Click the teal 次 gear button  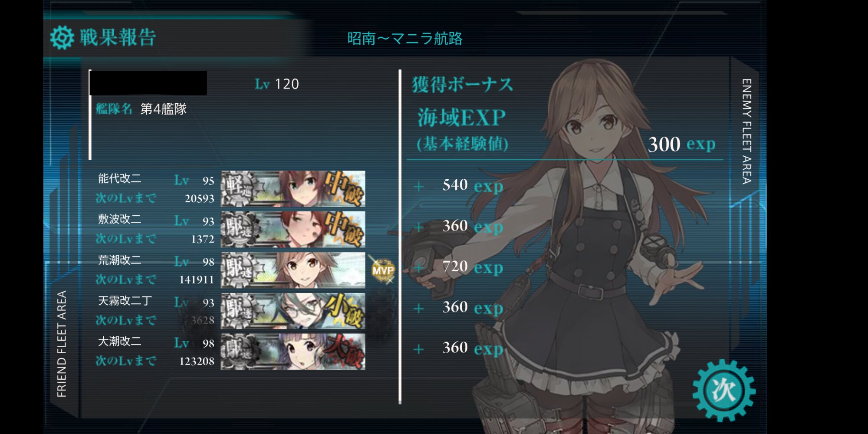723,391
